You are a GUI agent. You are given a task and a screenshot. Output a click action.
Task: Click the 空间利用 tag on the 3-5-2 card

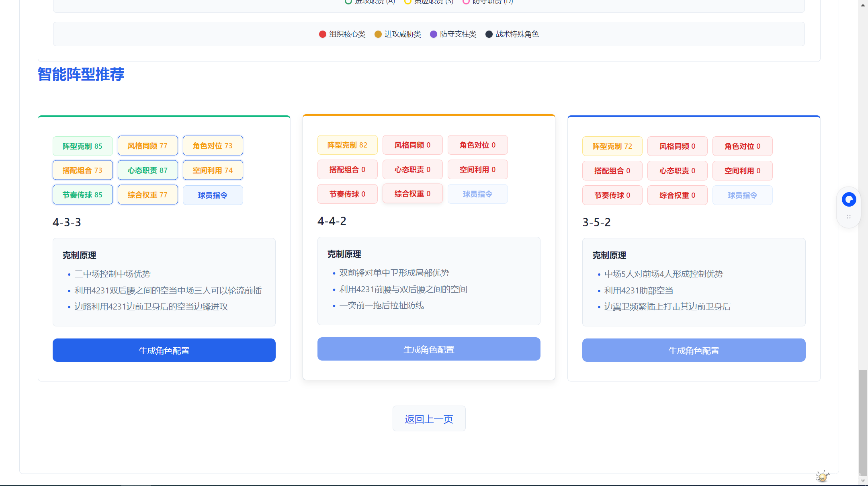(742, 170)
